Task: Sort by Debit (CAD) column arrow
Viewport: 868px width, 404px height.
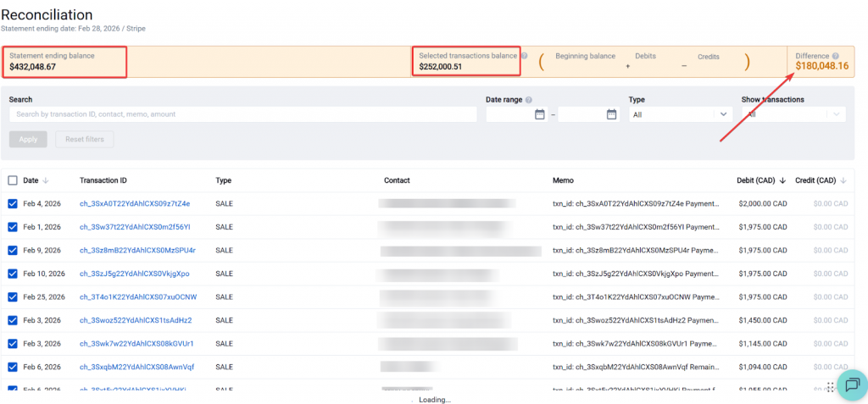Action: click(x=782, y=180)
